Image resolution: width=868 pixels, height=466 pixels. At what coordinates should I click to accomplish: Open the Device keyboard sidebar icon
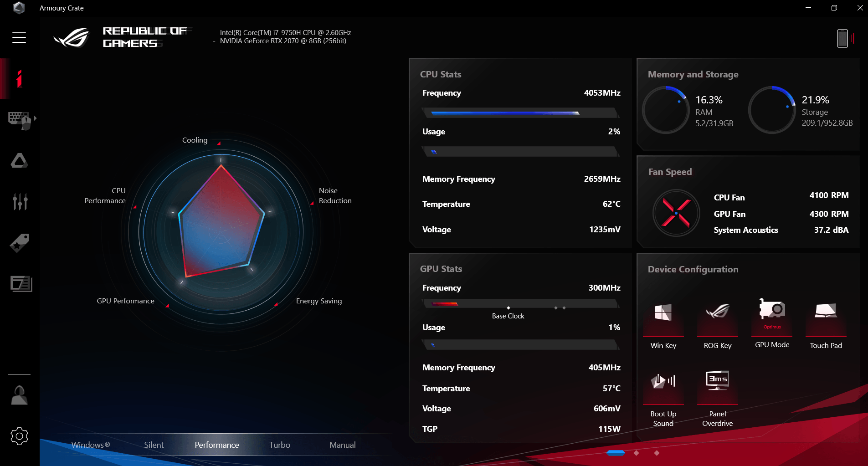click(x=19, y=120)
